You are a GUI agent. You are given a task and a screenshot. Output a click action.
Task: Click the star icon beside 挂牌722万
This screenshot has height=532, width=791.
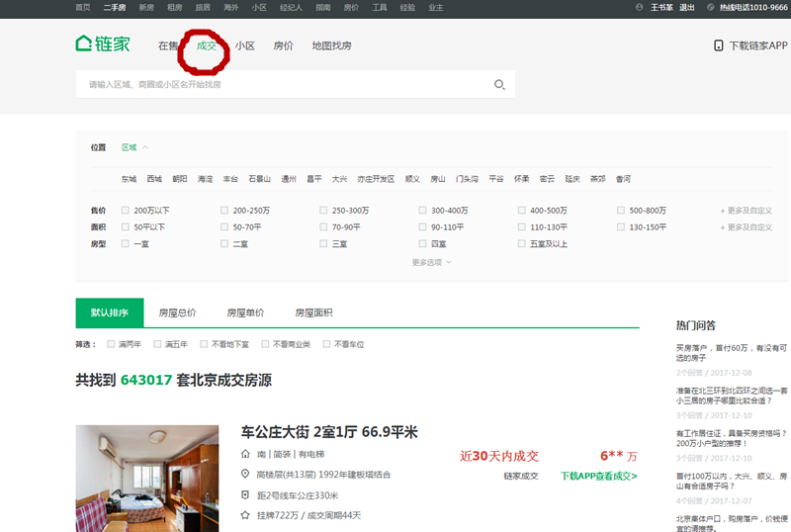[x=245, y=515]
